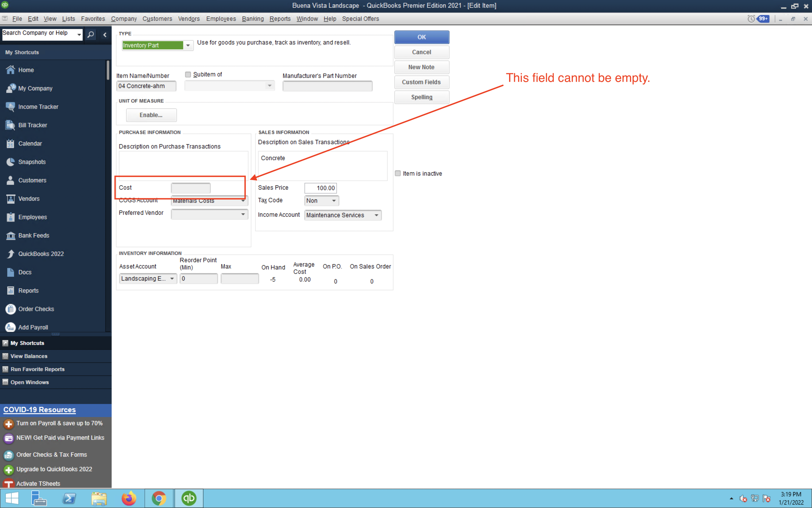Click the Max inventory field
812x508 pixels.
click(x=239, y=278)
